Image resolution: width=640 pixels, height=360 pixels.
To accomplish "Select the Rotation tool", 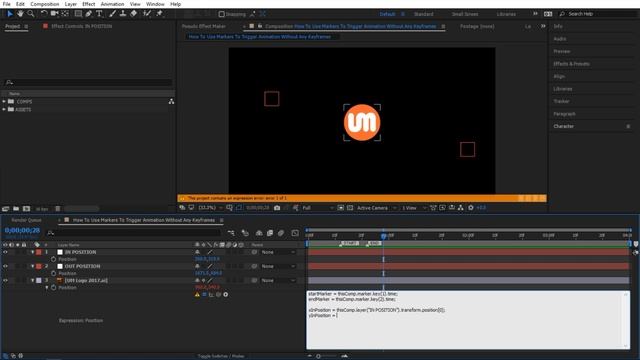I will [44, 14].
